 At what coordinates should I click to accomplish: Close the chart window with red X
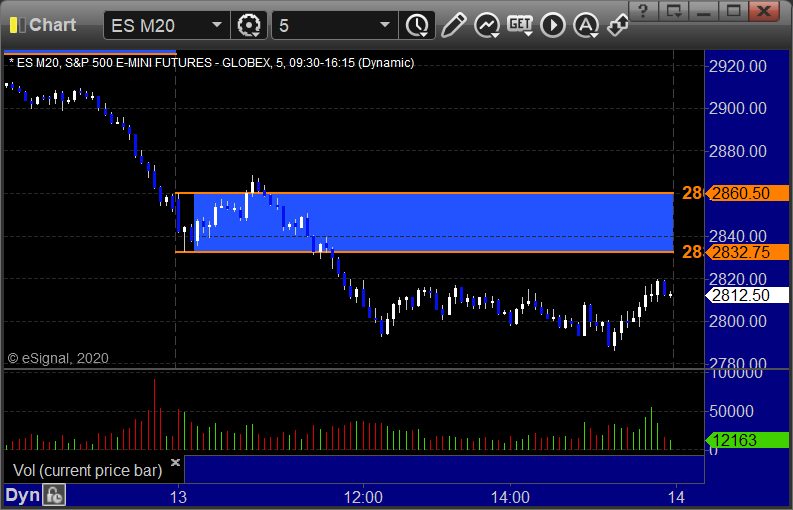point(764,11)
